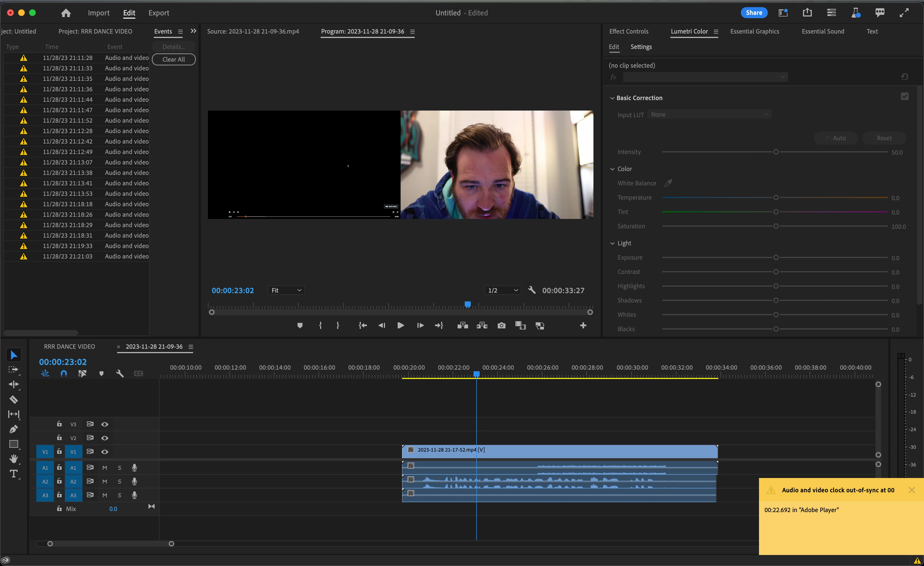Screen dimensions: 924x566
Task: Switch to the Essential Sound tab
Action: coord(823,32)
